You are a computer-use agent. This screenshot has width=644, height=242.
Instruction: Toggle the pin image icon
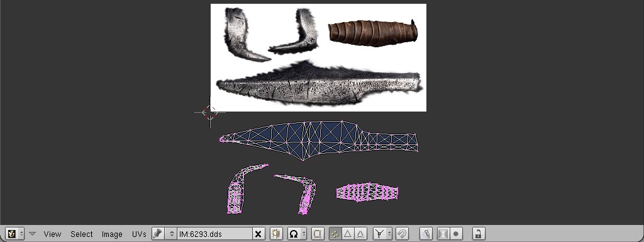(157, 234)
